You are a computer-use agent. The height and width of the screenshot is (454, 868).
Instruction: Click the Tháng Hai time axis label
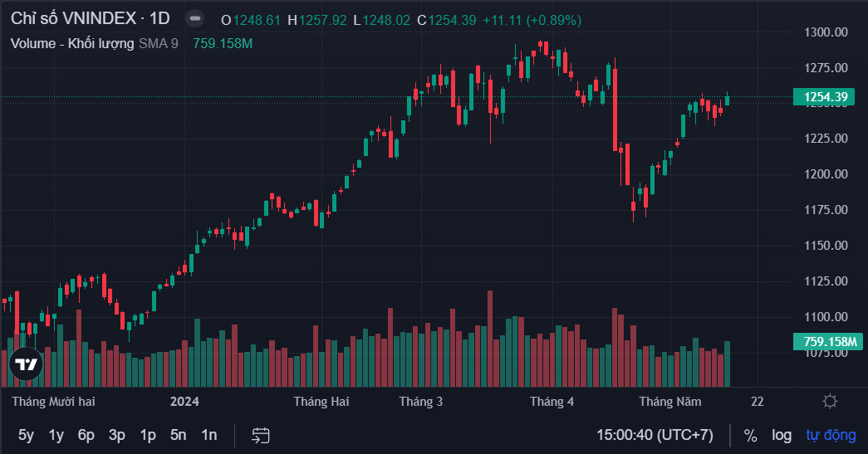point(321,402)
